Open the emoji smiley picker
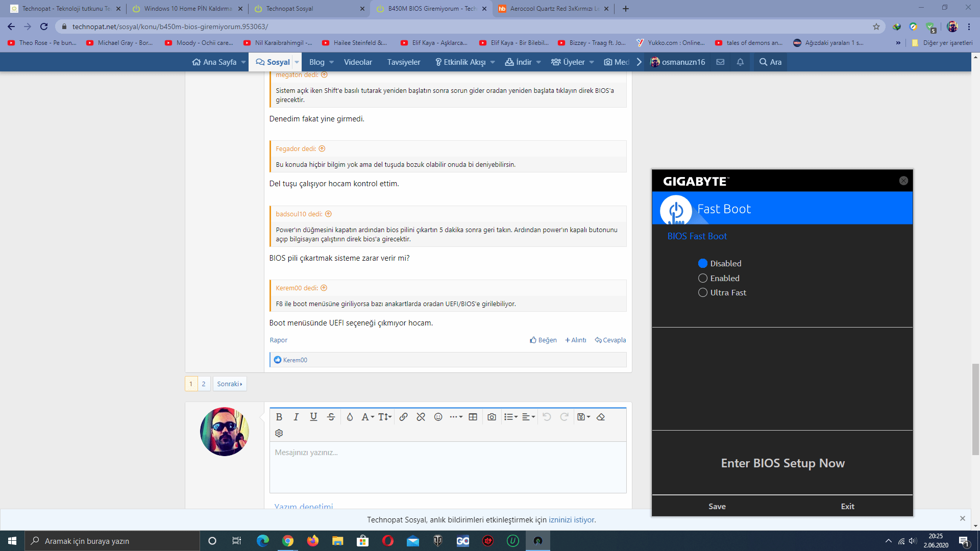The width and height of the screenshot is (980, 551). (x=438, y=417)
